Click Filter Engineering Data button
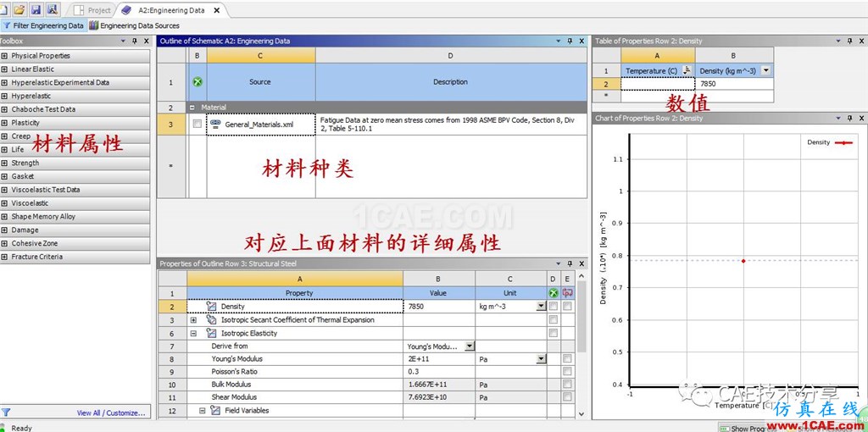 44,25
